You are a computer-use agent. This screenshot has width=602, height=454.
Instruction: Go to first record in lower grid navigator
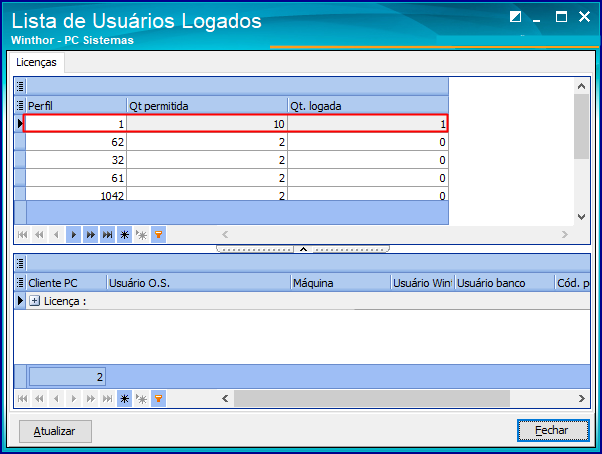pos(22,399)
